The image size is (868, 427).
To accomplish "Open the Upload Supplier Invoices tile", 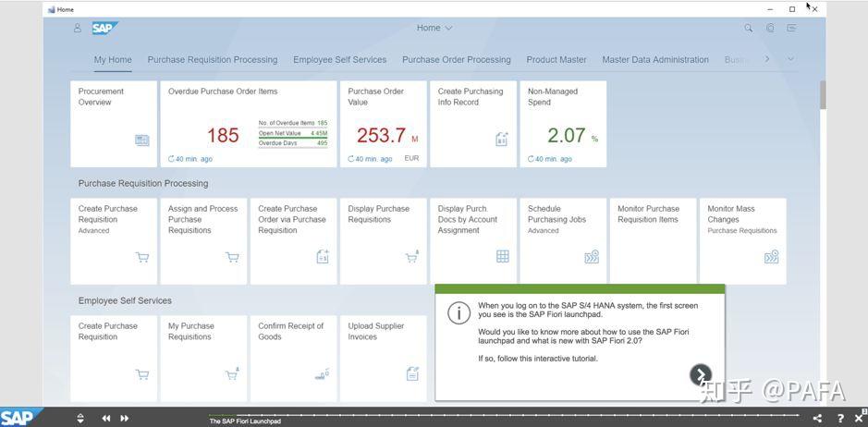I will pos(383,359).
